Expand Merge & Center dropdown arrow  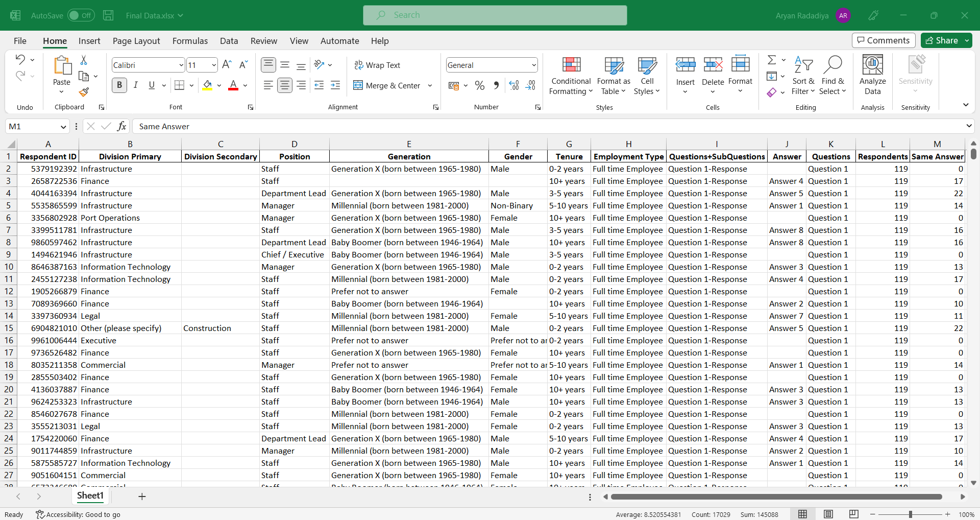click(430, 85)
